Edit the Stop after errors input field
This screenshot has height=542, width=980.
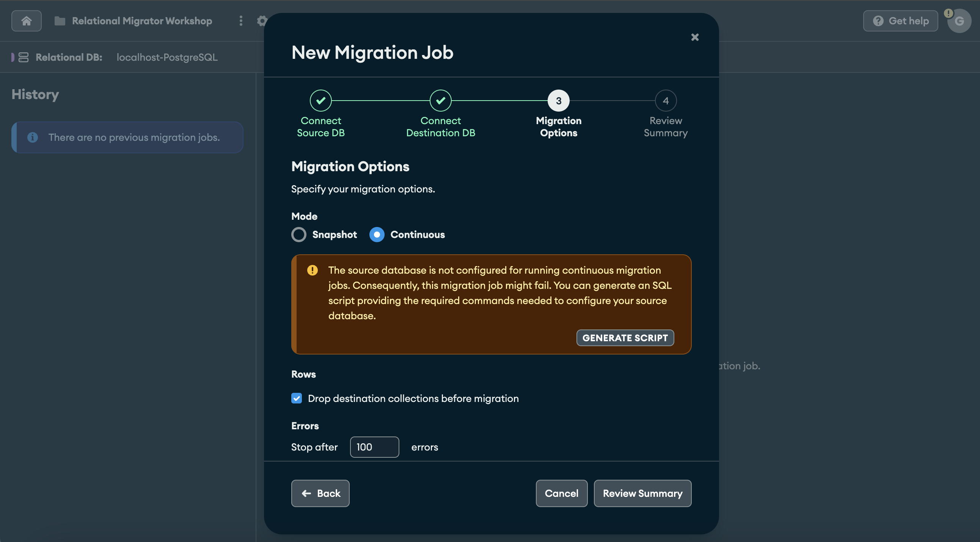(x=374, y=447)
